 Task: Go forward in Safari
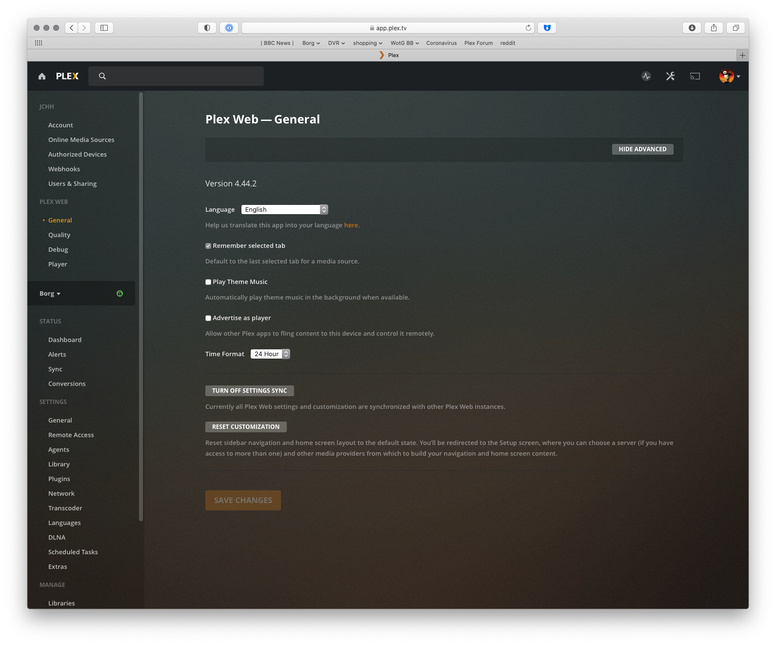[x=84, y=28]
